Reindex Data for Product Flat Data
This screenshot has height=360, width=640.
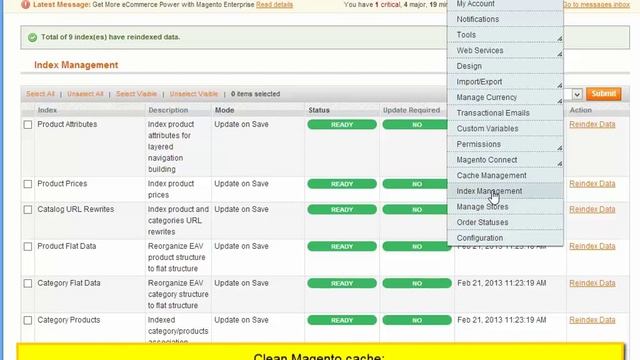click(x=592, y=247)
